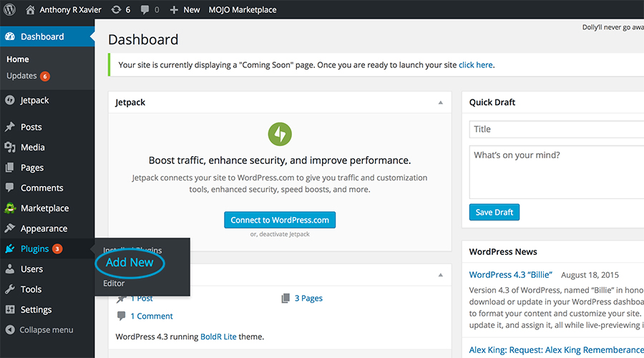This screenshot has width=644, height=358.
Task: Click the Dashboard gauge icon in the sidebar
Action: point(10,37)
